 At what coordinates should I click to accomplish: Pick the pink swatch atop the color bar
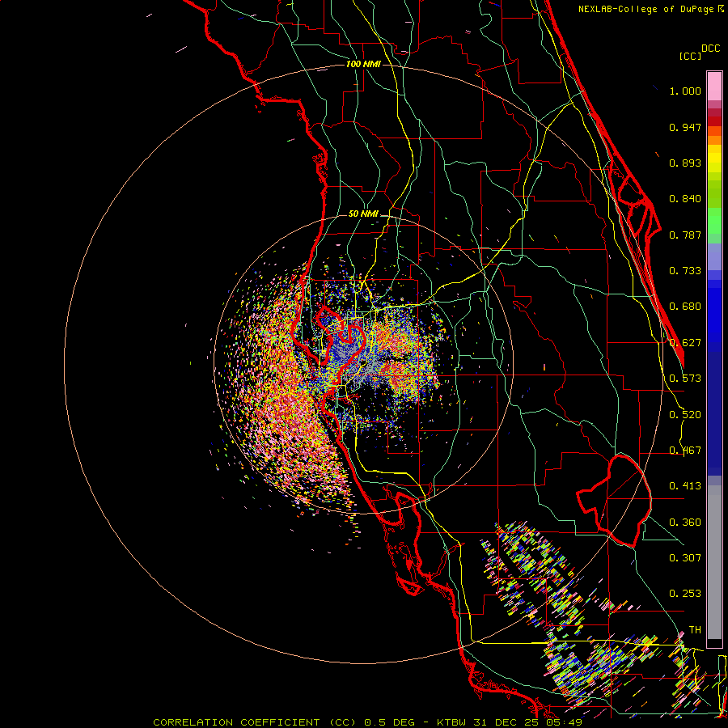coord(714,87)
